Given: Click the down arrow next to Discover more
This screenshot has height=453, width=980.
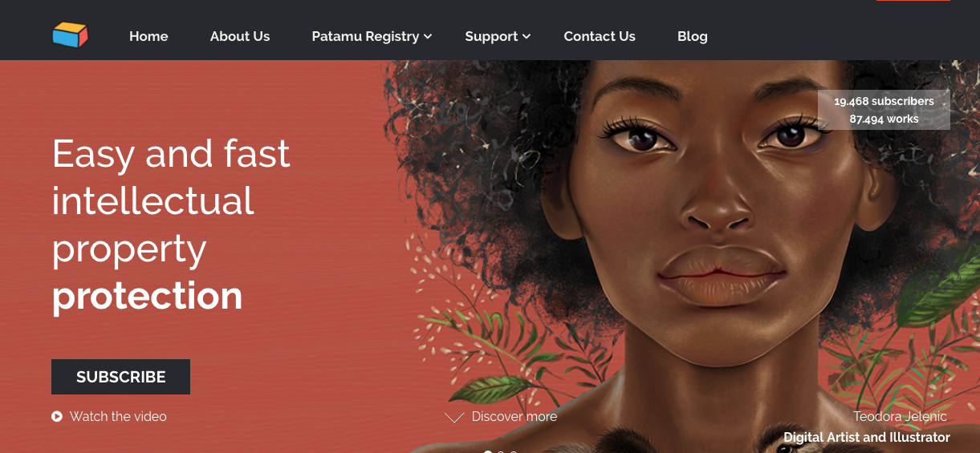Looking at the screenshot, I should (x=454, y=417).
